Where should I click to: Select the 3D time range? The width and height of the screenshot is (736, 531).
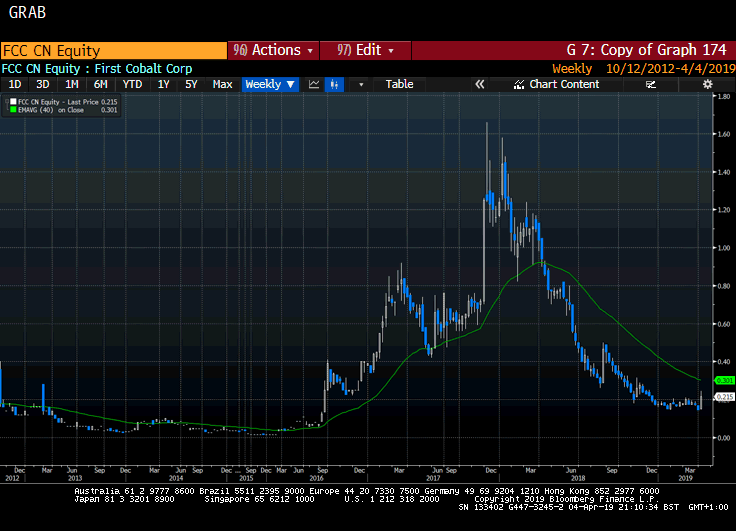tap(43, 85)
